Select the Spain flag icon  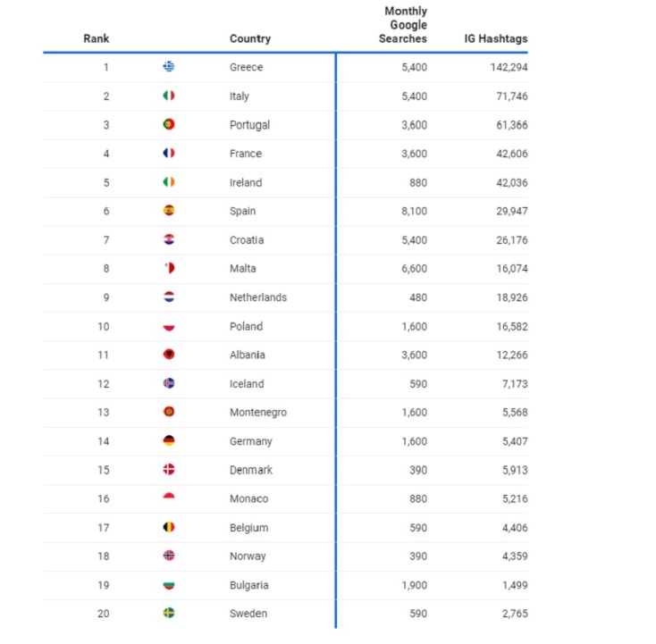[x=169, y=211]
